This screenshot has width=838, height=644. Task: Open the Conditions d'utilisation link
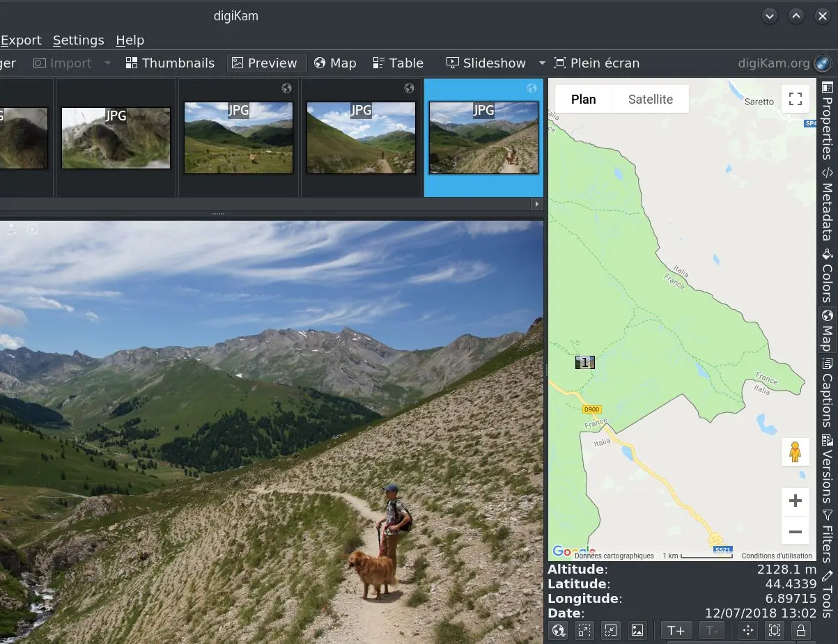pos(777,556)
